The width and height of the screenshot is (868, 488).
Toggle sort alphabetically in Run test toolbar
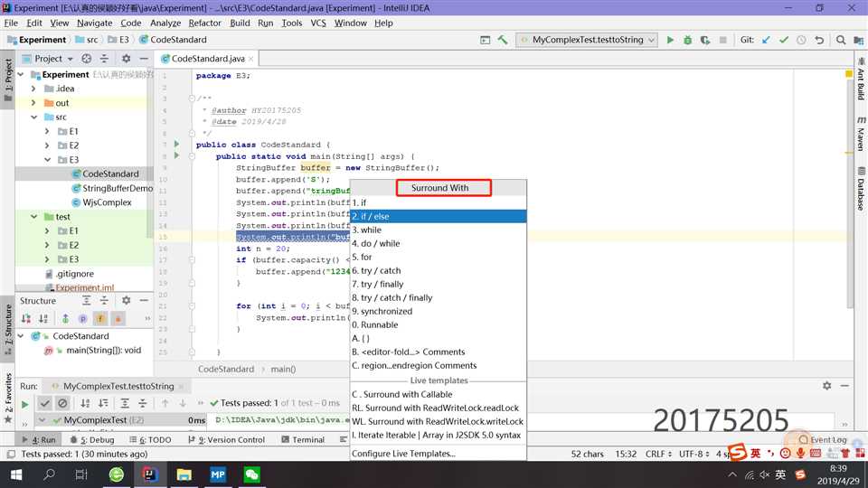pos(85,403)
